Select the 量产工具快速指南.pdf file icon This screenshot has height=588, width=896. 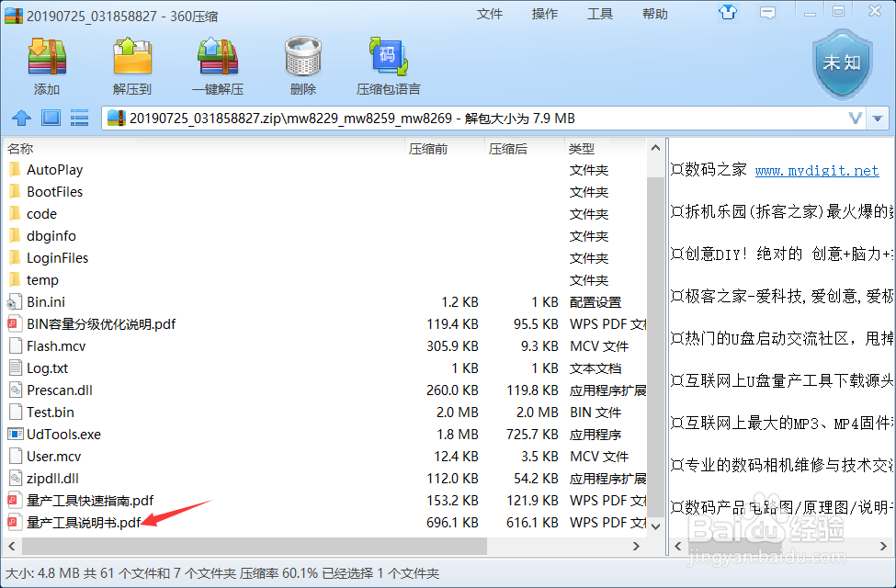[x=15, y=501]
